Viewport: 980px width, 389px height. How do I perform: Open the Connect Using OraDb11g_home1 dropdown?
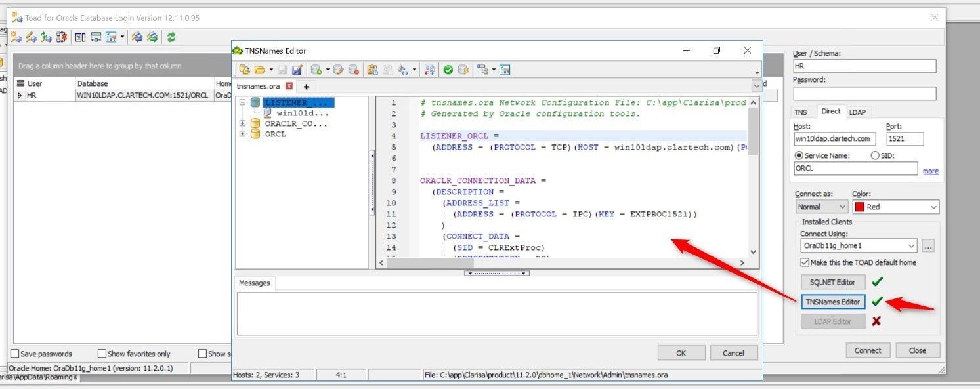click(x=859, y=246)
